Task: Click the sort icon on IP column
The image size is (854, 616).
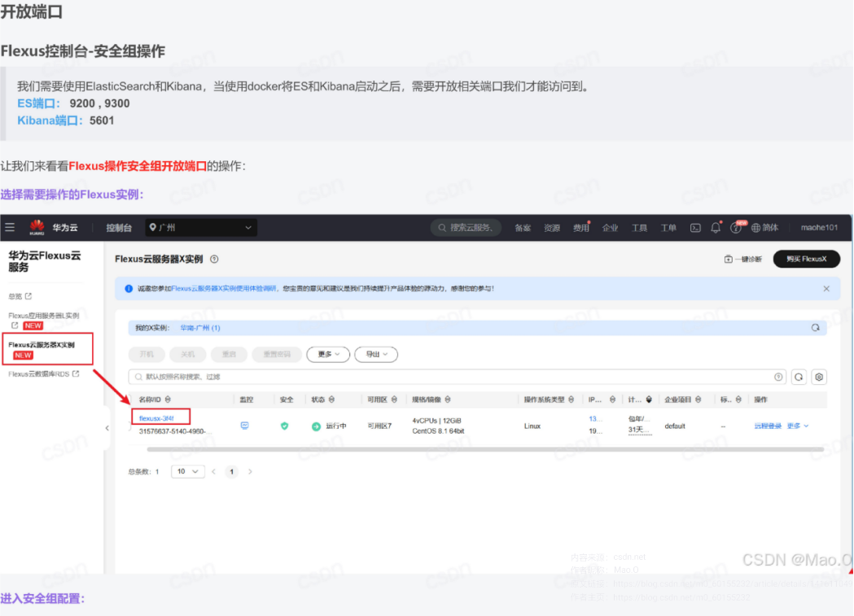Action: click(613, 400)
